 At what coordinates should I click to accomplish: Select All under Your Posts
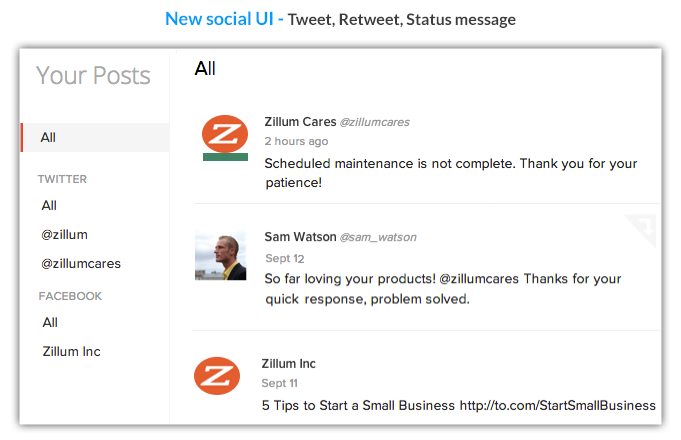[95, 138]
